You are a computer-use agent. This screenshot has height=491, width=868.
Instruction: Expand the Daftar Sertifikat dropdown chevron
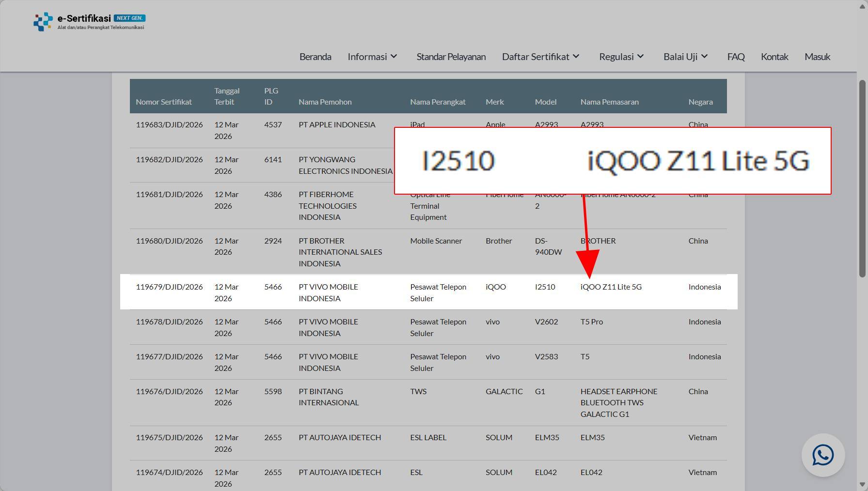pyautogui.click(x=576, y=57)
